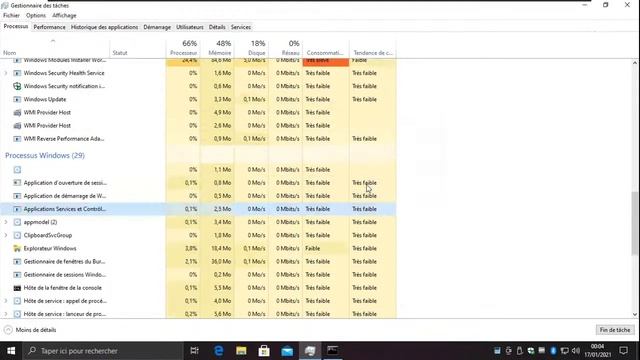Open the Fichier menu

(11, 16)
